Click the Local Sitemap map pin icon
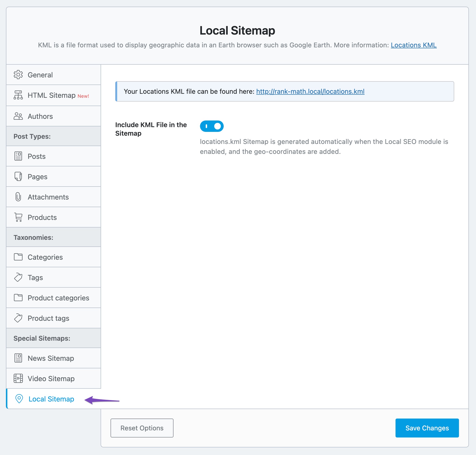This screenshot has height=455, width=476. point(19,399)
